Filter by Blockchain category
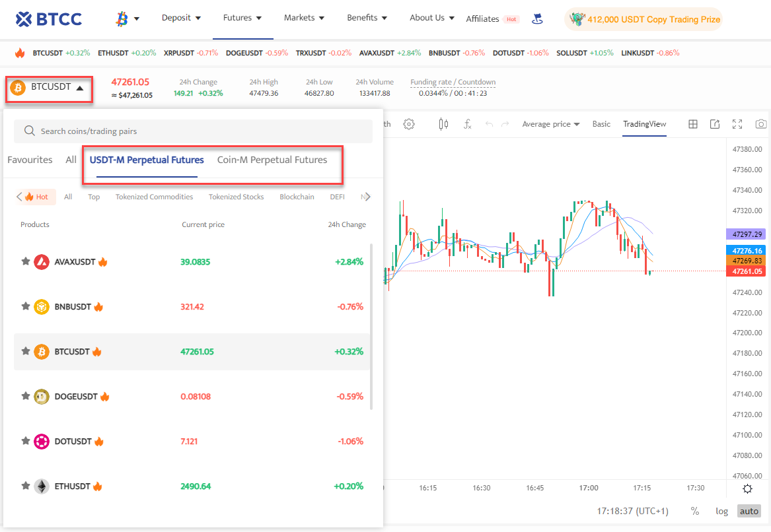 [x=297, y=197]
